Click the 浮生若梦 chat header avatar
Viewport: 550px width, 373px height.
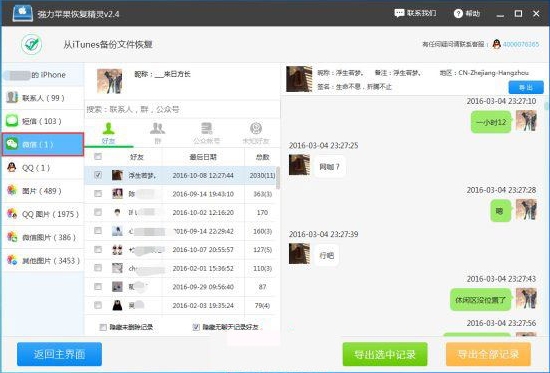pyautogui.click(x=299, y=79)
